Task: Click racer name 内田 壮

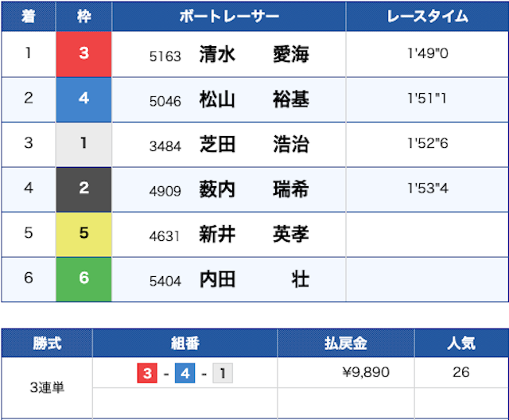Action: (254, 280)
